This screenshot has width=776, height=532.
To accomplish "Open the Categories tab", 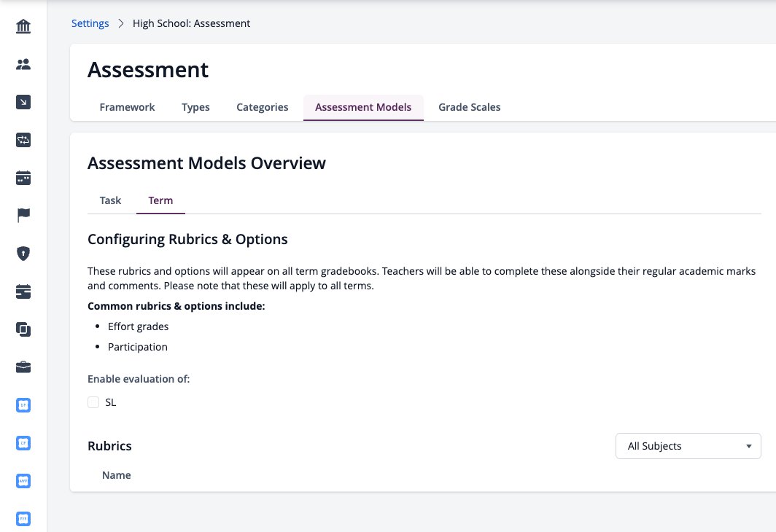I will click(263, 107).
